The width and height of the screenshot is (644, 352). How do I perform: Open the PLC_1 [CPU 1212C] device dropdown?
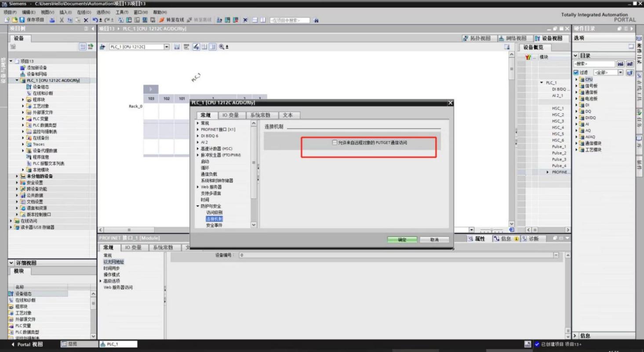[167, 47]
